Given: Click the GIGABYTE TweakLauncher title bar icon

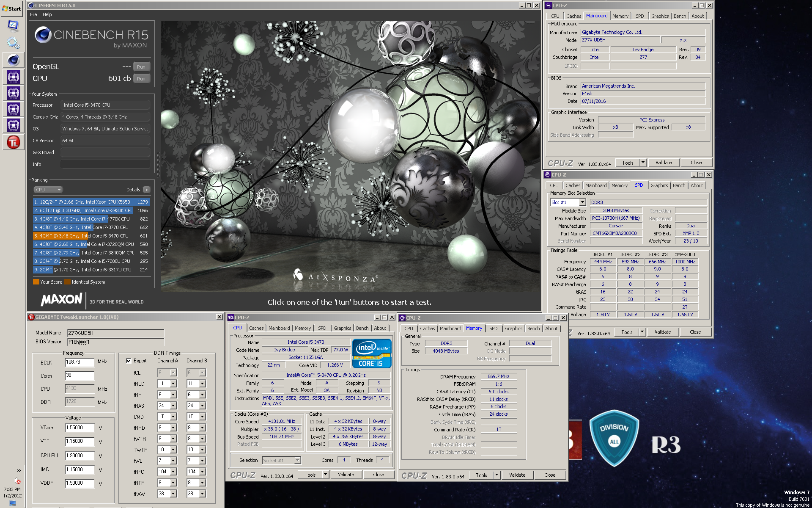Looking at the screenshot, I should click(31, 317).
